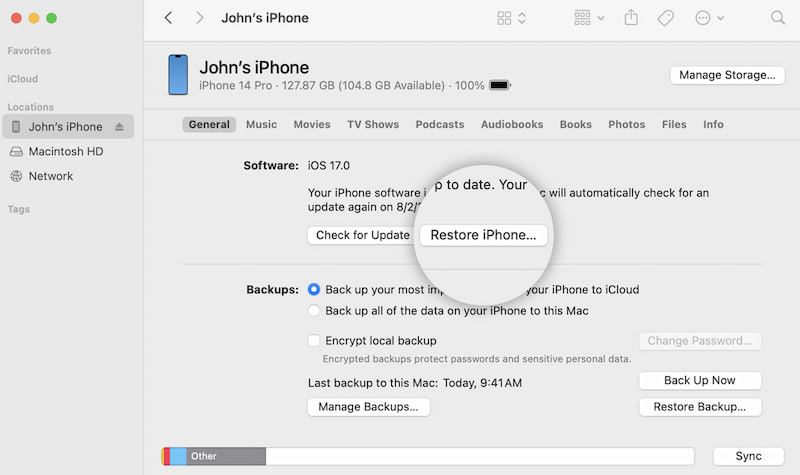Click the eject icon beside John's iPhone
The image size is (800, 475).
pos(120,127)
